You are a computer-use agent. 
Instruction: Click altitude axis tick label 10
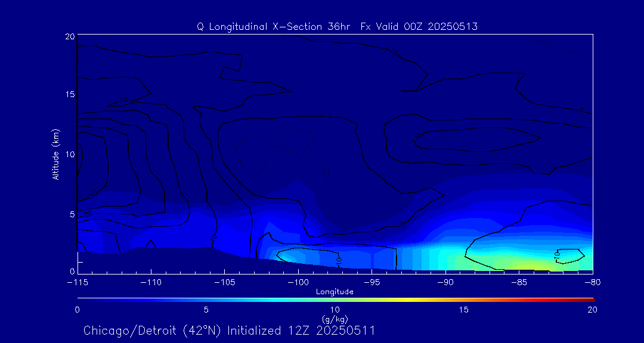70,154
